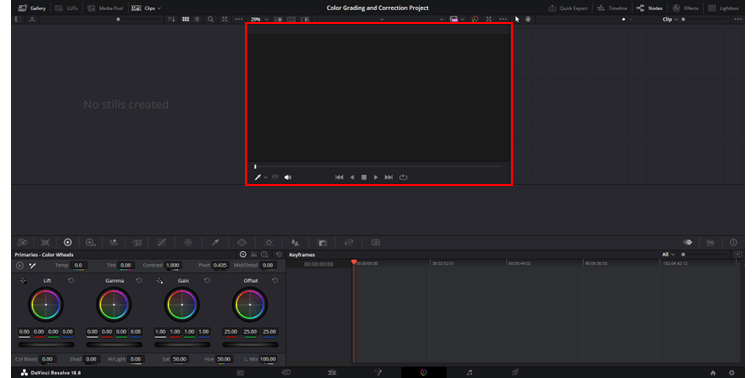Click the Offset master wheel slider
The height and width of the screenshot is (378, 756).
pyautogui.click(x=250, y=345)
